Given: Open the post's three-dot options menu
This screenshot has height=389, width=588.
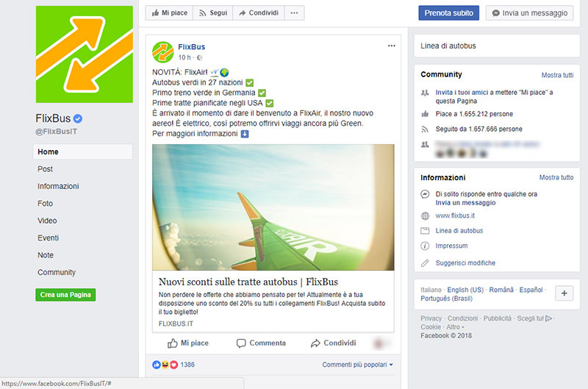Looking at the screenshot, I should [392, 46].
